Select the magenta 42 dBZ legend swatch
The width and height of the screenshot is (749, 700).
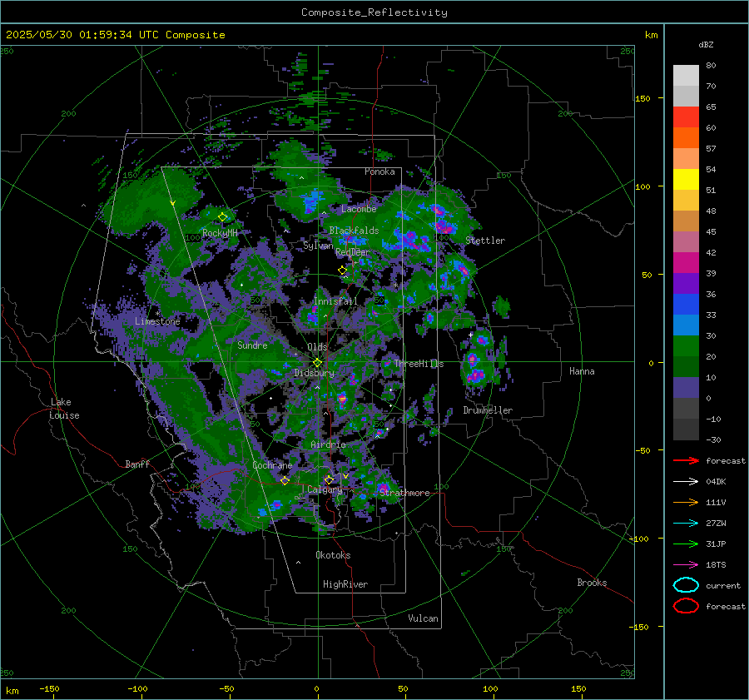[x=686, y=262]
